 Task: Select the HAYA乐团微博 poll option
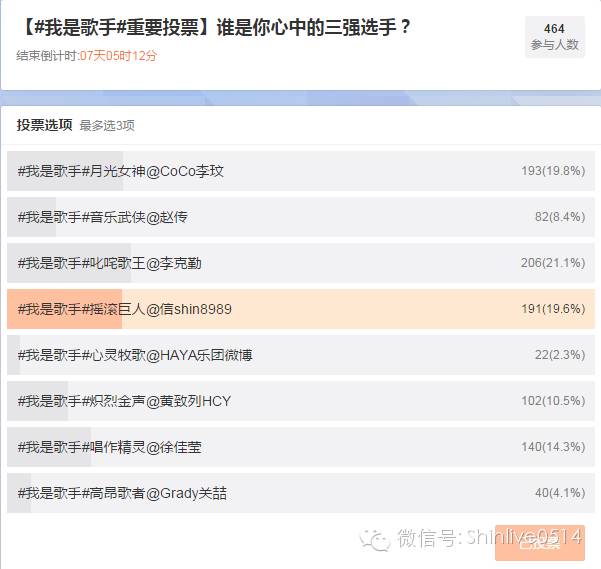(x=301, y=355)
